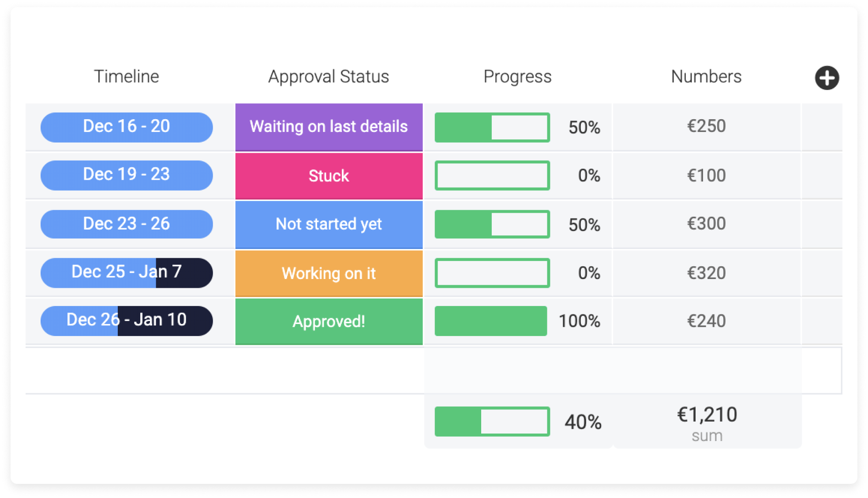Click the Numbers column header
The height and width of the screenshot is (498, 868).
(707, 76)
